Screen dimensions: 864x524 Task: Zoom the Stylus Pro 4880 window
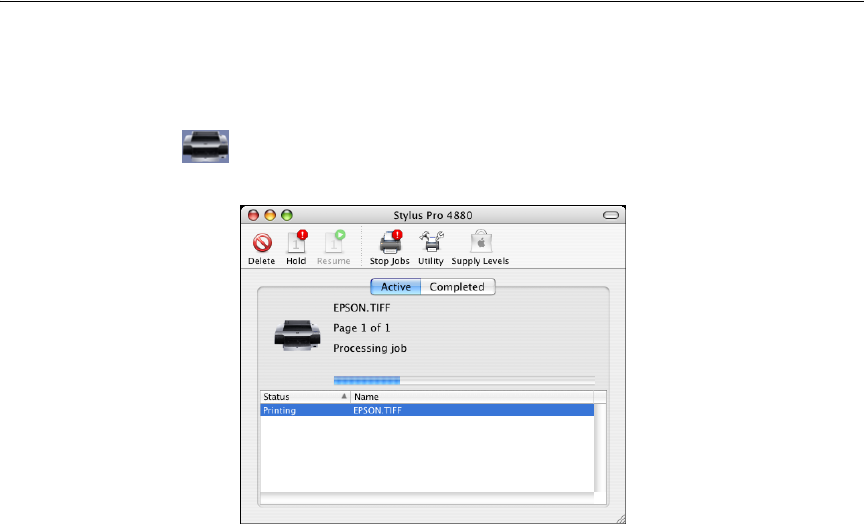tap(287, 215)
